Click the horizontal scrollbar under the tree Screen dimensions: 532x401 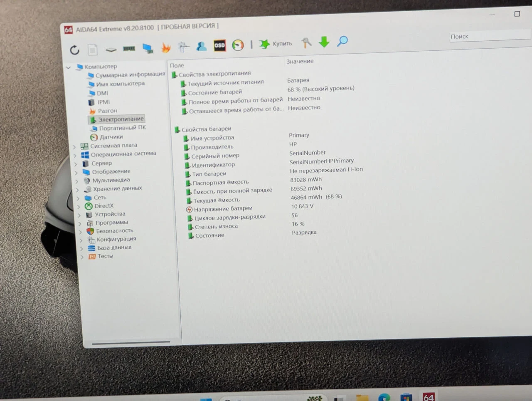131,343
